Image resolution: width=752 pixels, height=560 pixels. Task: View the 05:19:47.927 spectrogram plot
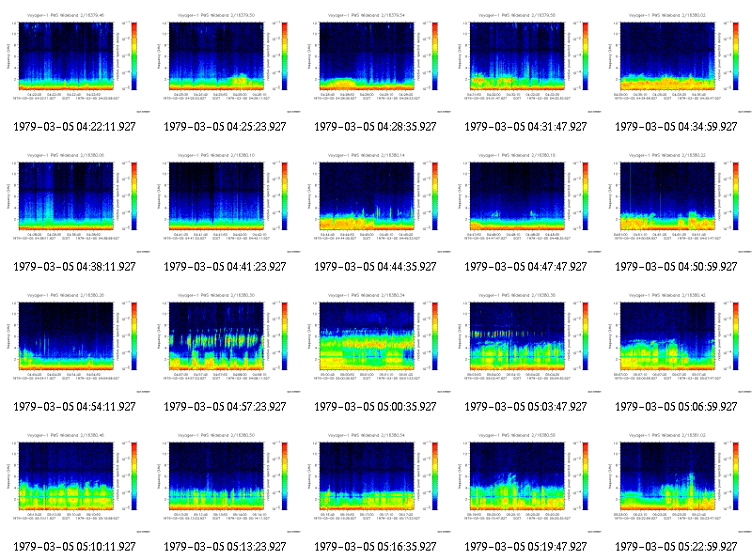point(526,482)
